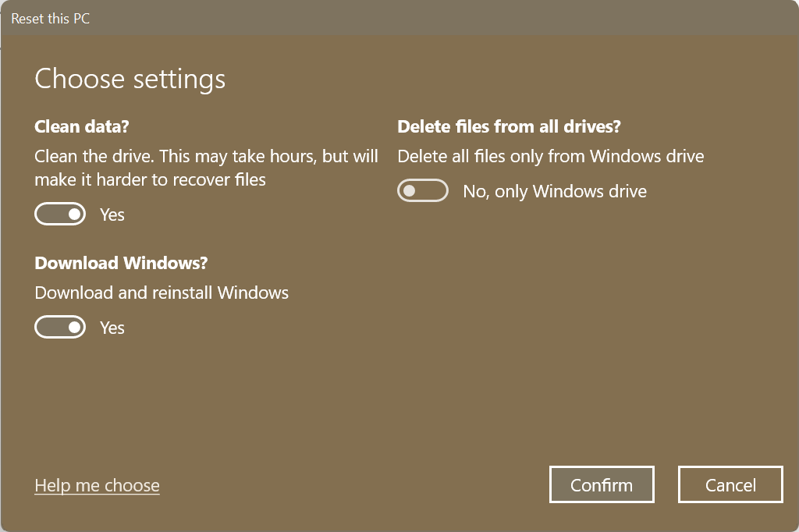Toggle the Clean data setting off
799x532 pixels.
click(x=60, y=214)
